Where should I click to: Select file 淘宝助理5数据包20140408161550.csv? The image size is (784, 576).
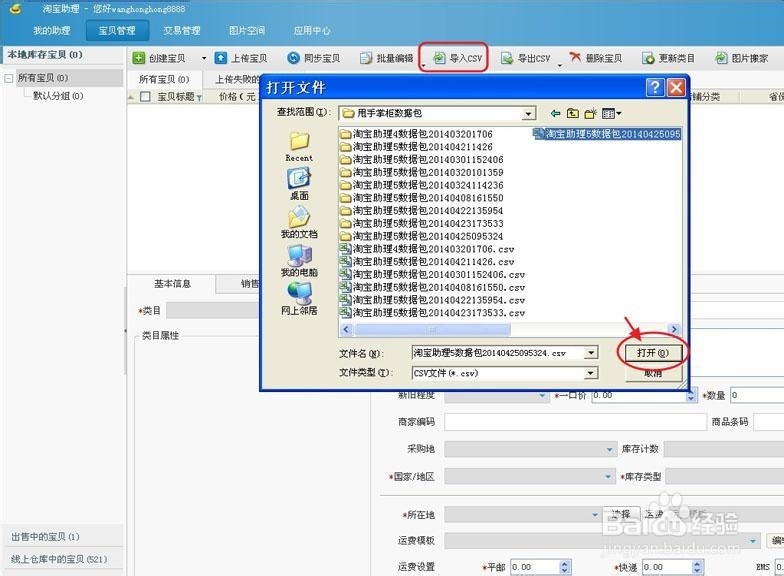click(x=432, y=288)
